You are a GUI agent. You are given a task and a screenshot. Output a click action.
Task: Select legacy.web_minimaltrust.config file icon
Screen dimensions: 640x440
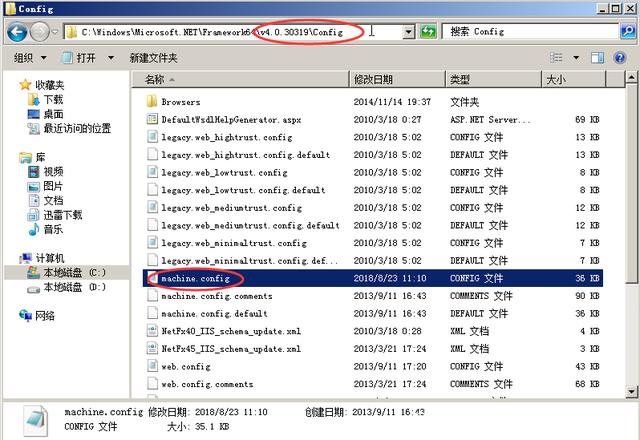click(152, 242)
